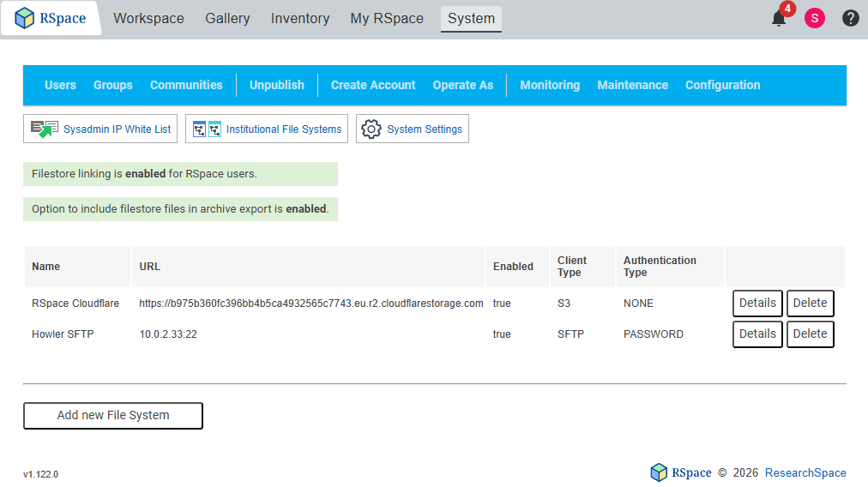The image size is (868, 487).
Task: Switch to the Inventory tab
Action: click(300, 18)
